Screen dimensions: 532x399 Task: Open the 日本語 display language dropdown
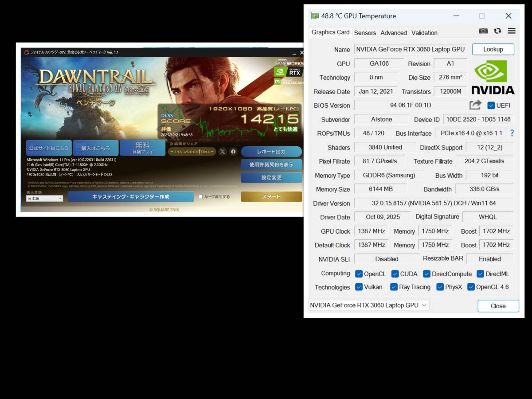tap(45, 199)
